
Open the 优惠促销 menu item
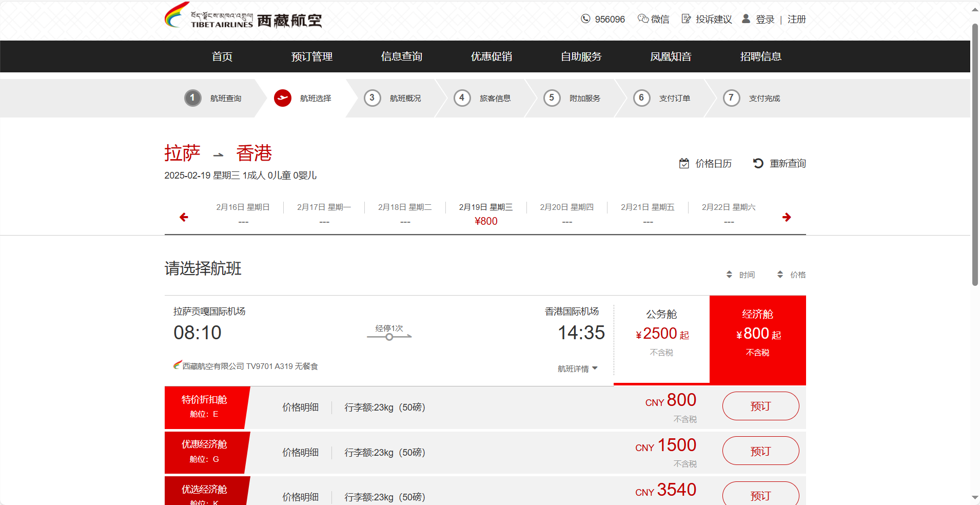(491, 56)
